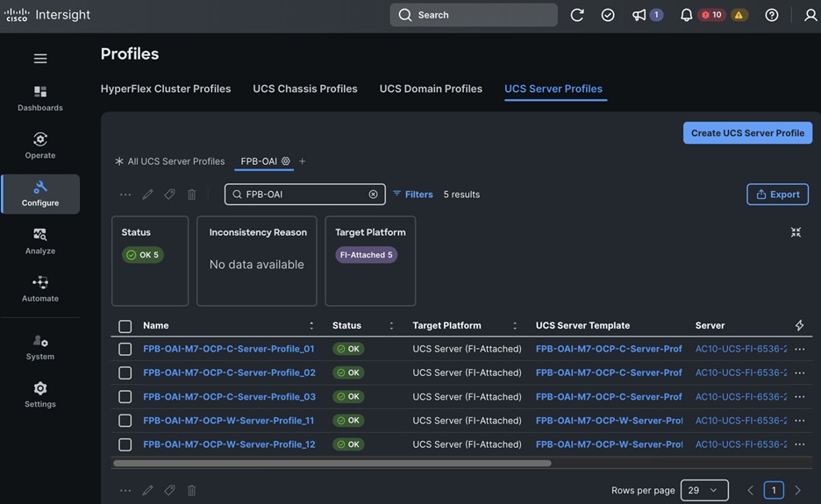Open the Rows per page dropdown
The width and height of the screenshot is (821, 504).
[704, 490]
